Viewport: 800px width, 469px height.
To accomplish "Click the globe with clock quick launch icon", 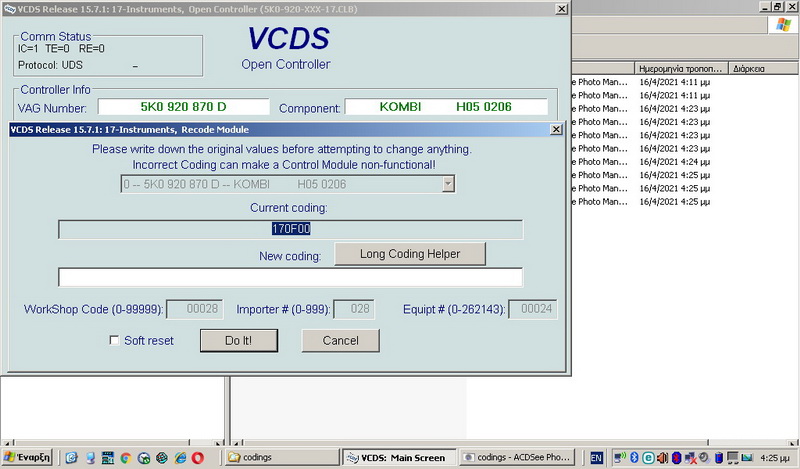I will pos(144,458).
